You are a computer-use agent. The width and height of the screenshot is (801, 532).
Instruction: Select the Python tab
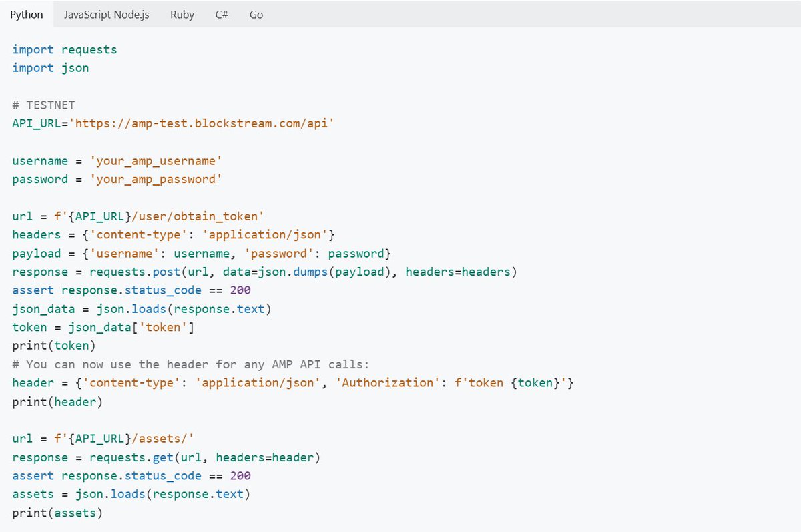point(27,14)
